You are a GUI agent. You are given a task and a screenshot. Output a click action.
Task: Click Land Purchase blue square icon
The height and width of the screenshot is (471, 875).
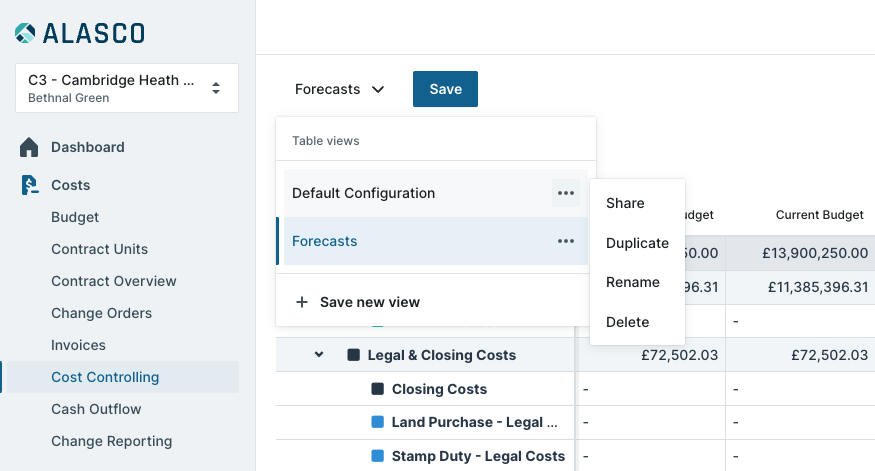[x=378, y=422]
